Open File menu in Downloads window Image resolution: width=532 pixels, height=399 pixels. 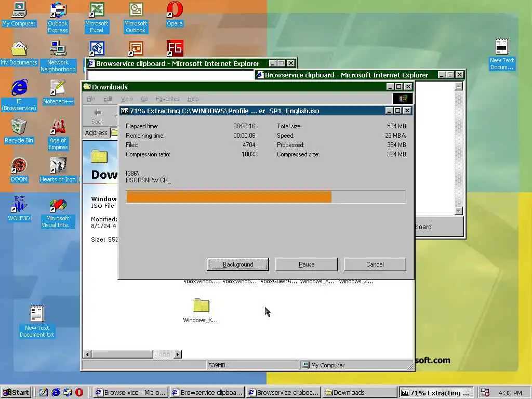click(x=90, y=99)
